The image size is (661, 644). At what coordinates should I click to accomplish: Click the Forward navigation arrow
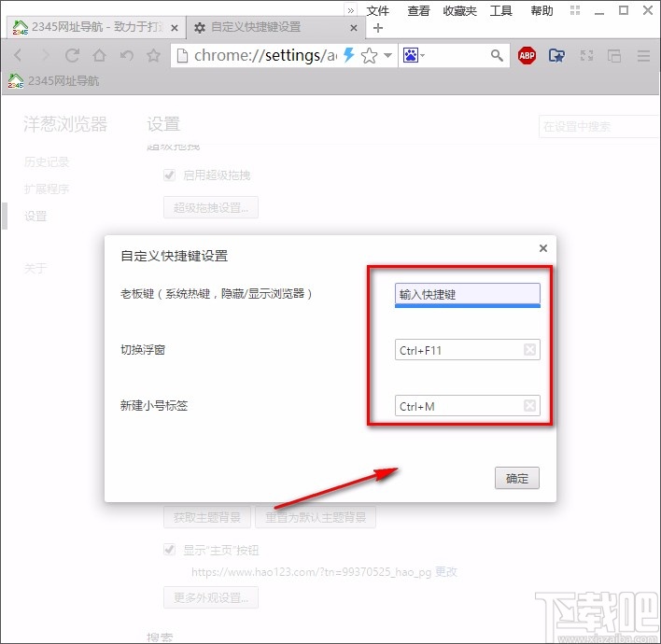click(45, 55)
